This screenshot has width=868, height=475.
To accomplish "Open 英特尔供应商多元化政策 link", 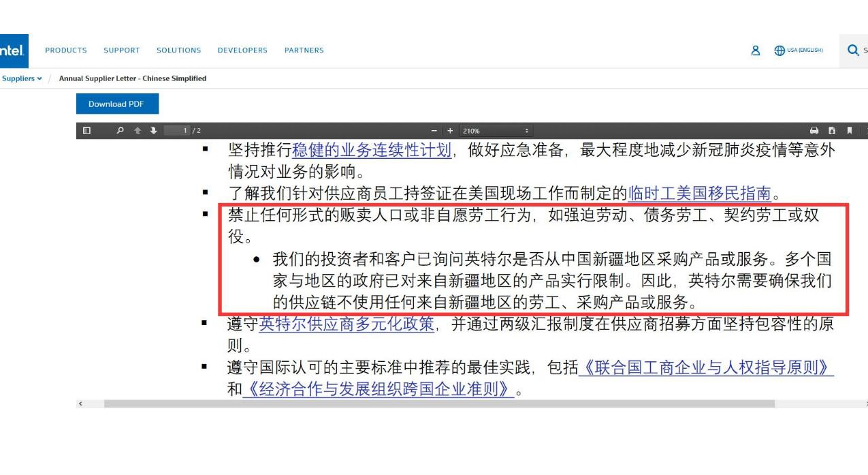I will pyautogui.click(x=346, y=324).
